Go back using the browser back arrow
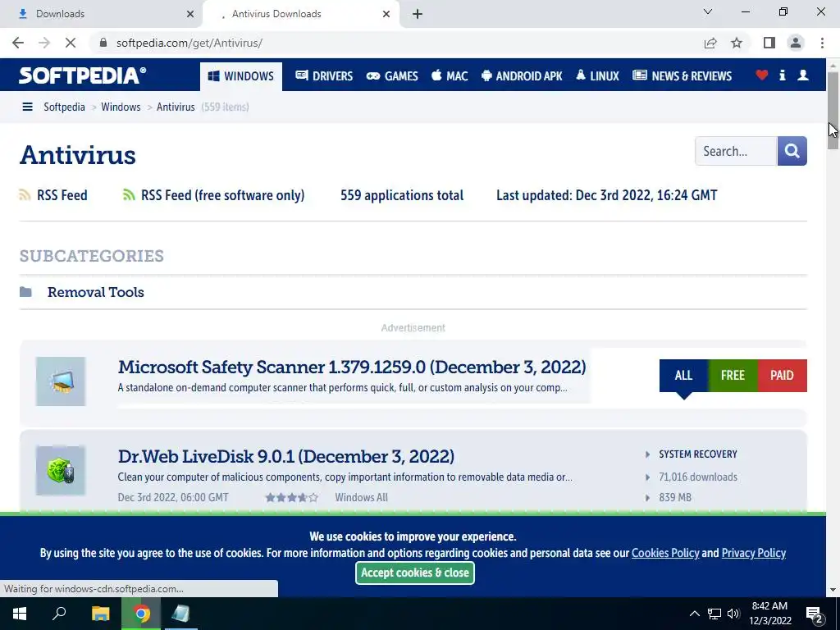This screenshot has height=630, width=840. [18, 43]
